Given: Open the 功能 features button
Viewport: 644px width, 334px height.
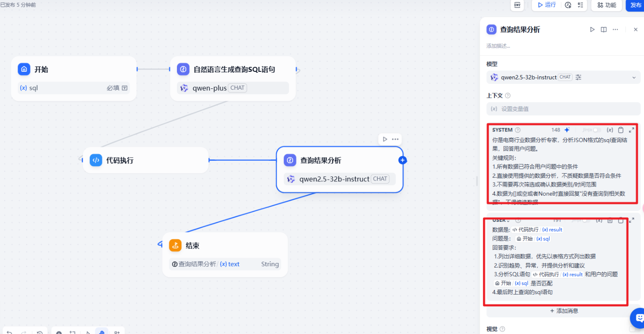Looking at the screenshot, I should point(606,5).
